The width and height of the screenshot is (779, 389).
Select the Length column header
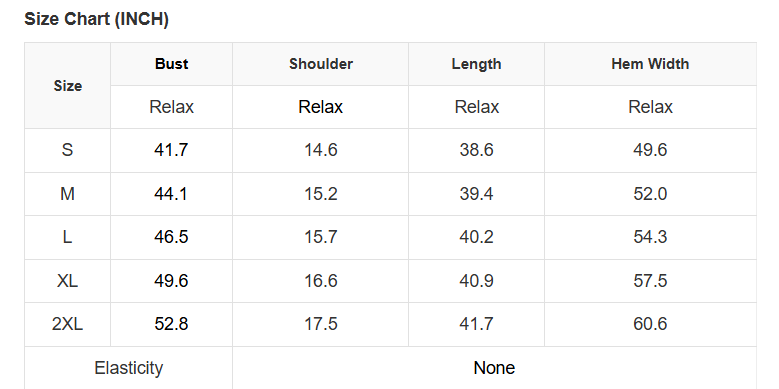pos(476,64)
